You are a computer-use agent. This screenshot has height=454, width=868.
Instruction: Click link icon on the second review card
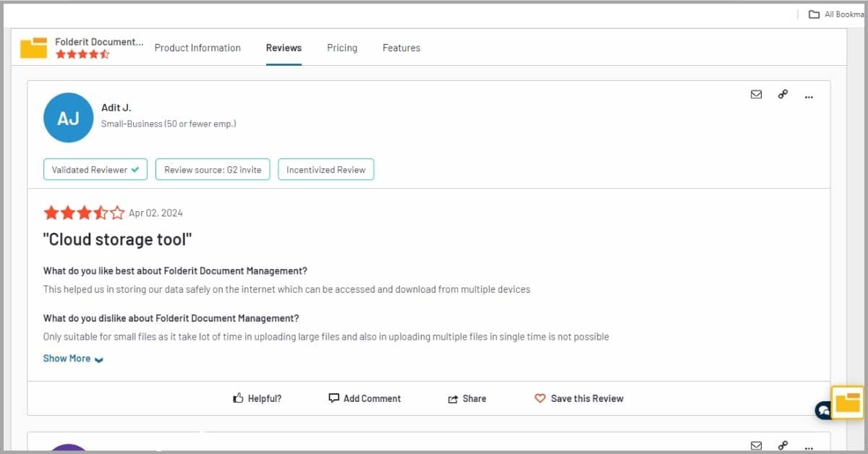(x=783, y=445)
